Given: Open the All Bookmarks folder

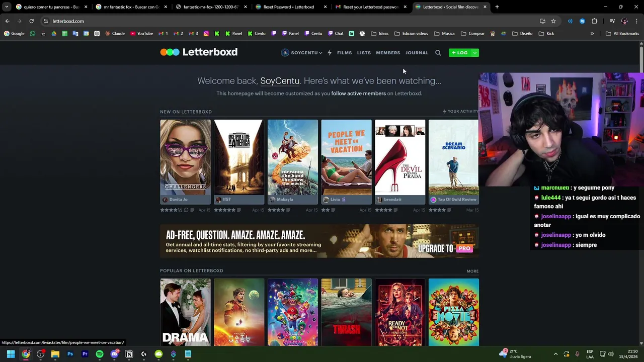Looking at the screenshot, I should 622,34.
